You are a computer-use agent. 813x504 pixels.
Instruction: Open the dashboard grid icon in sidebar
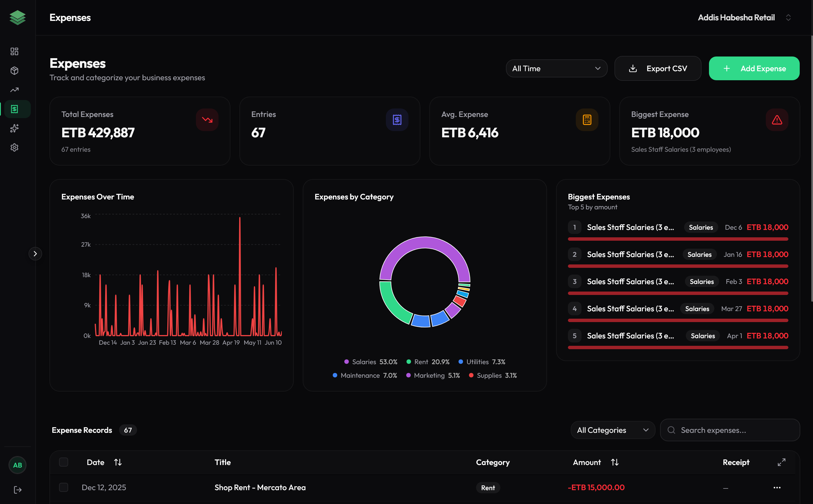(x=14, y=51)
